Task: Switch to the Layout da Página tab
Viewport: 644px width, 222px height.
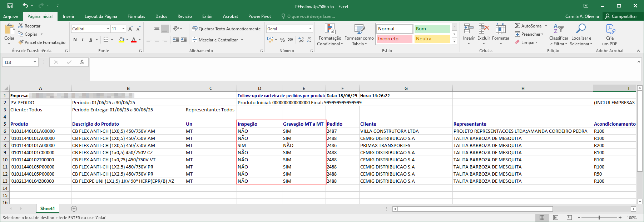Action: point(101,16)
